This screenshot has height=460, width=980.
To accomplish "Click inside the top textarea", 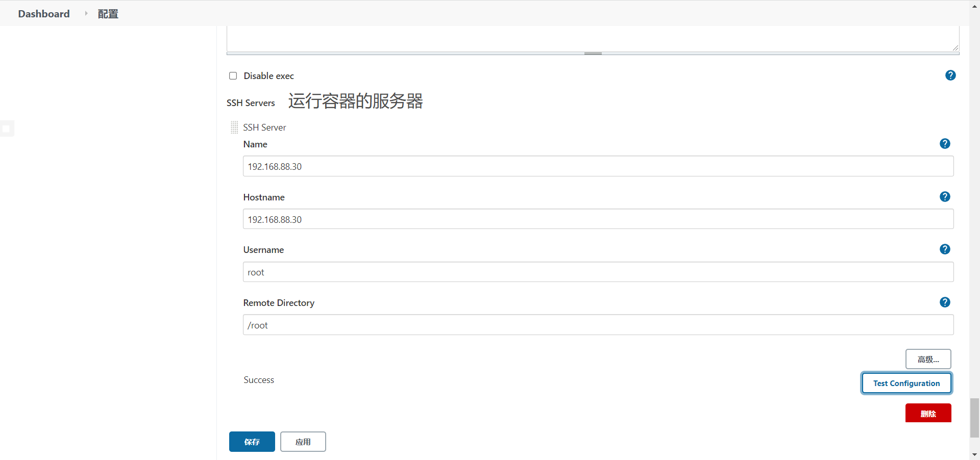I will [x=593, y=38].
